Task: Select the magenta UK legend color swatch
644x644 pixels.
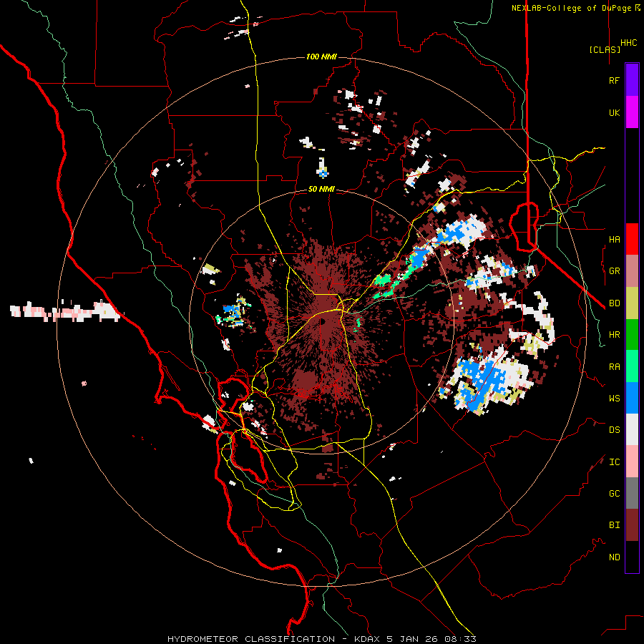Action: (x=632, y=112)
